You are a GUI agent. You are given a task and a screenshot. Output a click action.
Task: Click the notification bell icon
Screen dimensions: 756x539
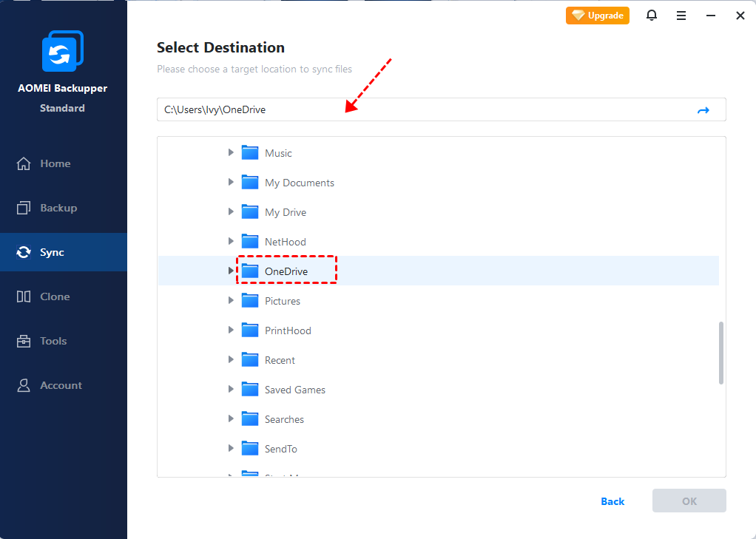[x=652, y=16]
